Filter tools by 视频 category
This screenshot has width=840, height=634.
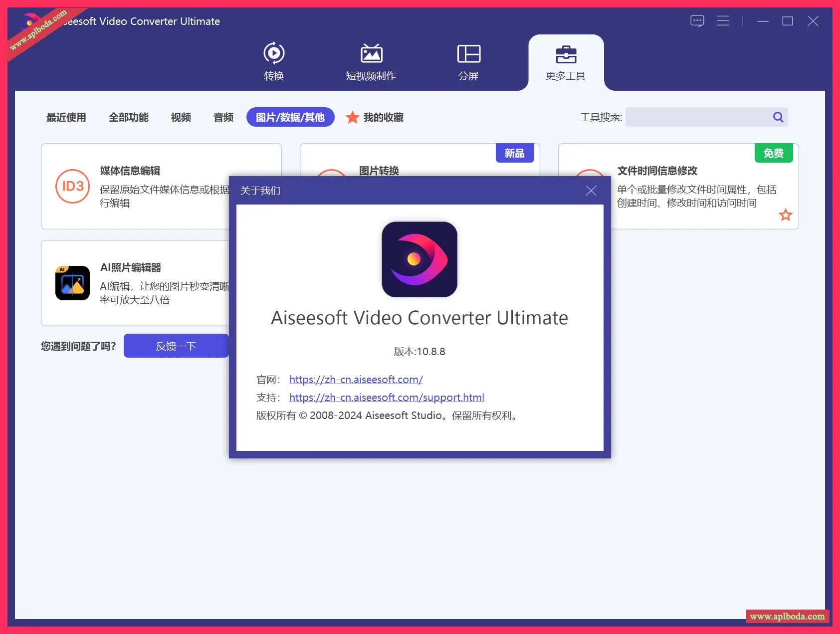181,117
